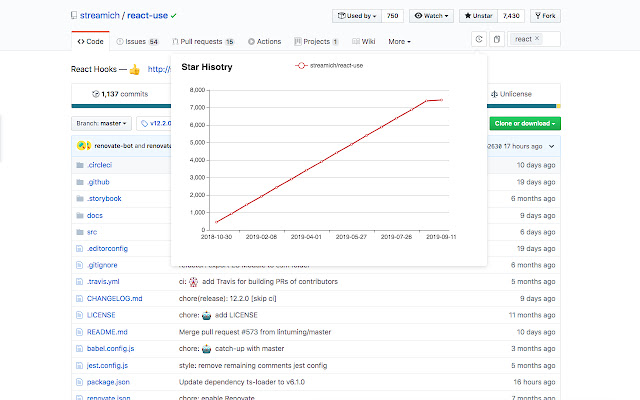Image resolution: width=640 pixels, height=400 pixels.
Task: Open the .circleci folder
Action: (99, 164)
